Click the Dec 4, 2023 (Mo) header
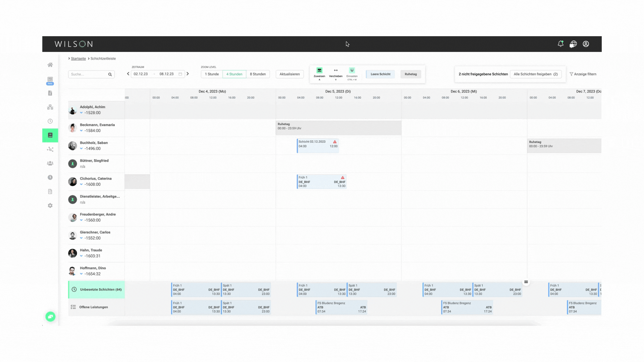This screenshot has width=644, height=362. 212,92
